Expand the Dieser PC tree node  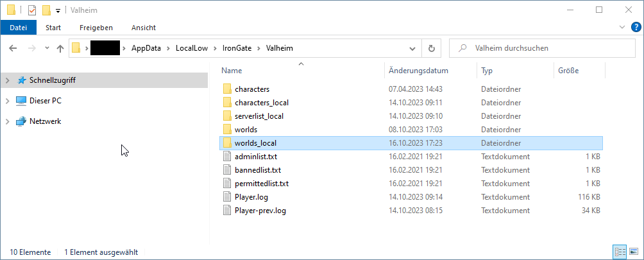coord(7,101)
